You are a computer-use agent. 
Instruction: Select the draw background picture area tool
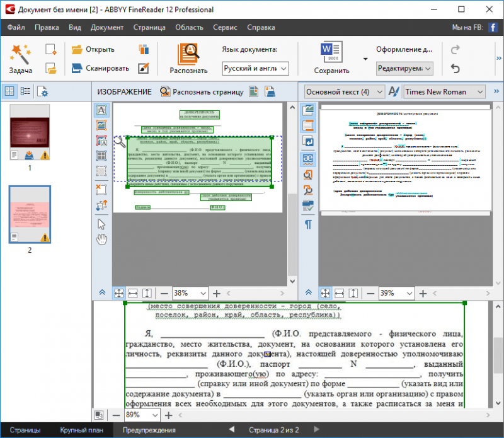tap(101, 141)
